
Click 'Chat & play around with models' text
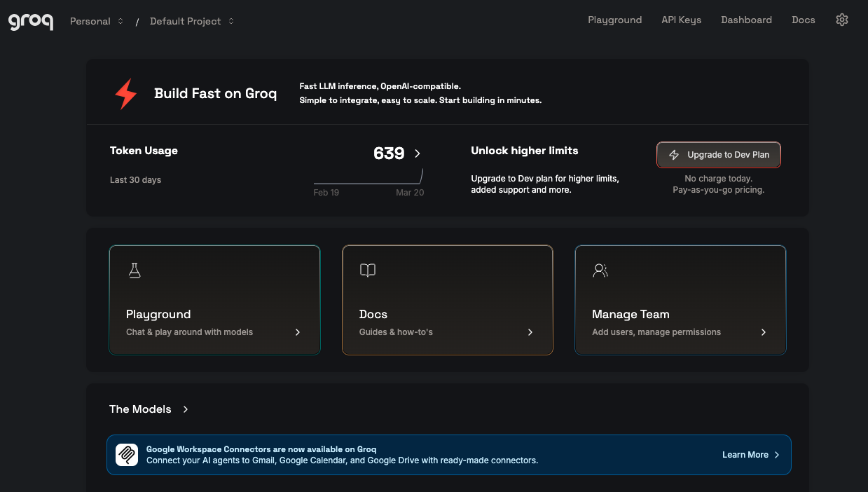[189, 332]
